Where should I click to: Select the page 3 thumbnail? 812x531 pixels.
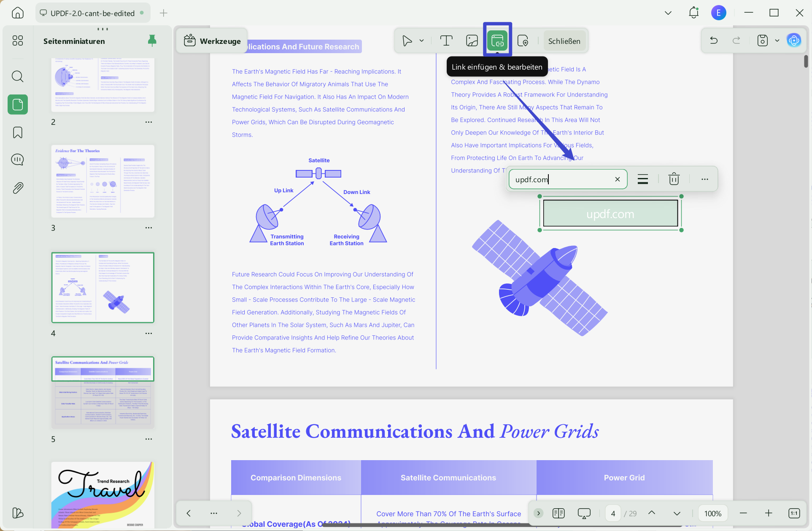[103, 181]
